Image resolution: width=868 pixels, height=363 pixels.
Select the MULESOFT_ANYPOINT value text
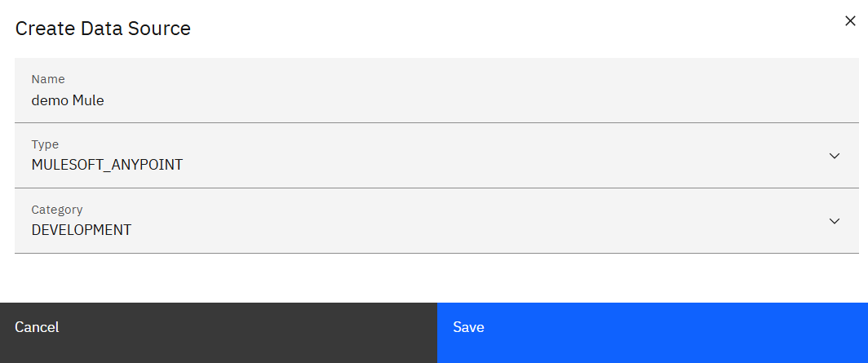coord(107,165)
